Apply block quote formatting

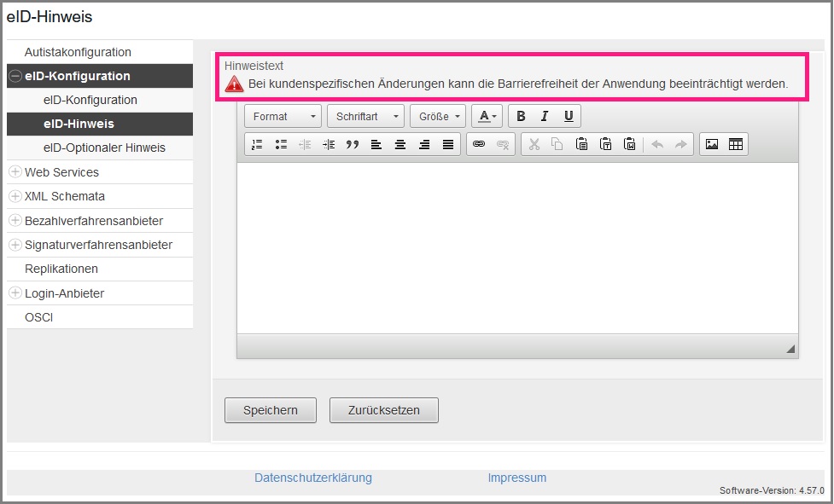tap(353, 145)
